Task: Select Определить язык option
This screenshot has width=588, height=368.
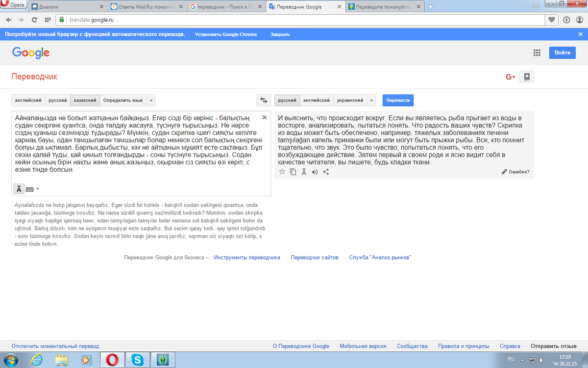Action: tap(123, 100)
